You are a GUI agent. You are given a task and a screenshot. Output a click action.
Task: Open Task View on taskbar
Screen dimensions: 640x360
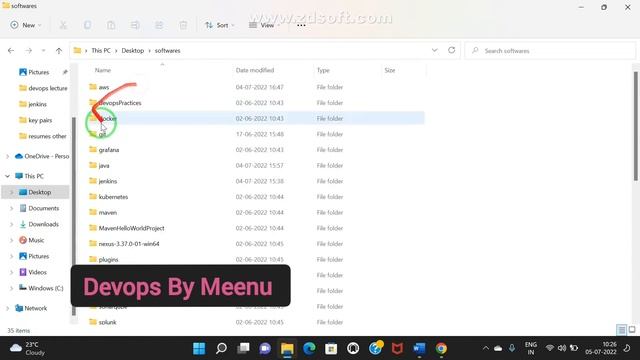pos(243,348)
